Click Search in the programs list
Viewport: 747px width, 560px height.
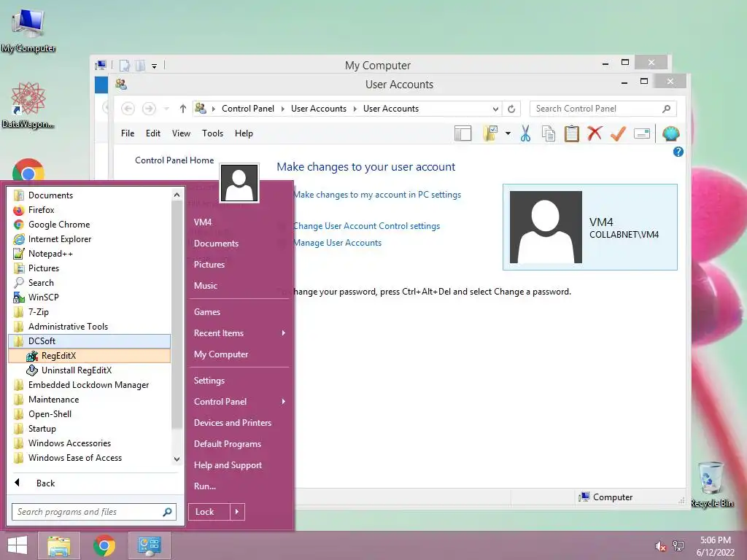[x=90, y=283]
